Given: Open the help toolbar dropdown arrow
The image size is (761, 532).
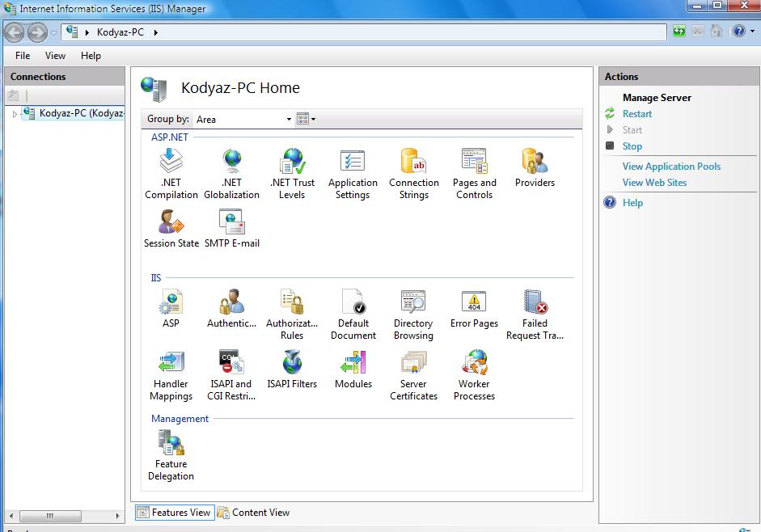Looking at the screenshot, I should click(752, 32).
